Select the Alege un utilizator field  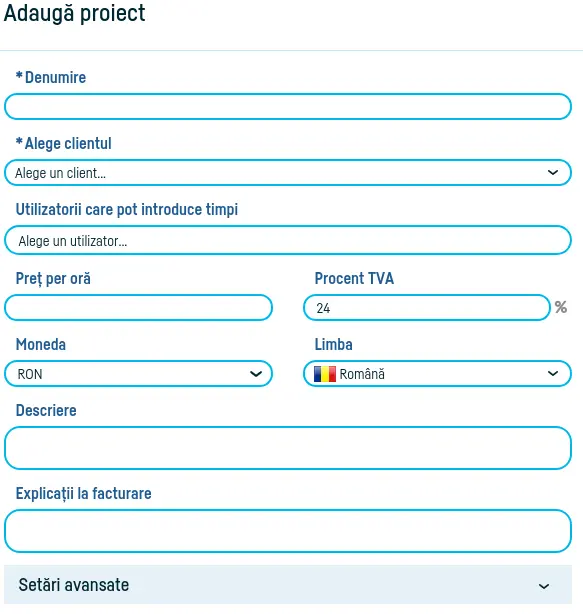click(x=288, y=240)
